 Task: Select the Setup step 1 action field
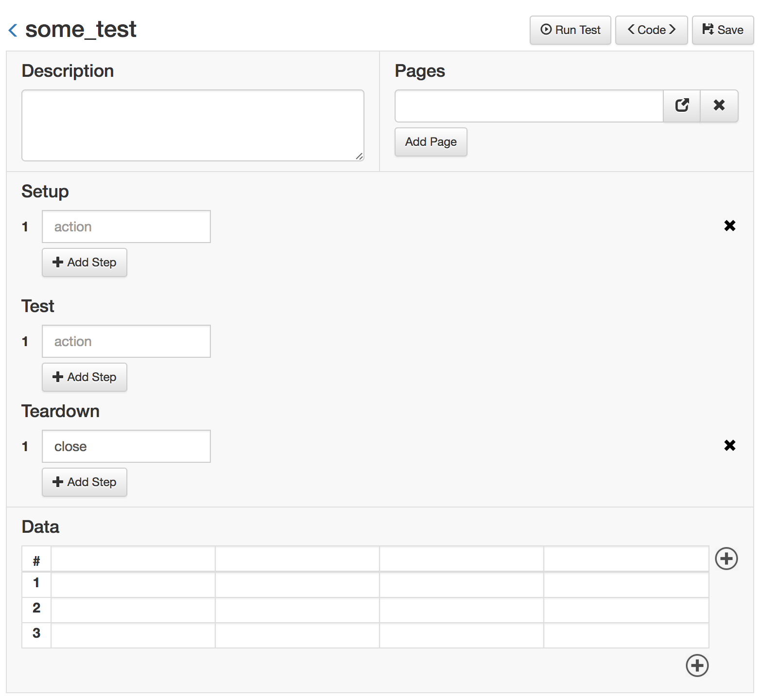126,227
